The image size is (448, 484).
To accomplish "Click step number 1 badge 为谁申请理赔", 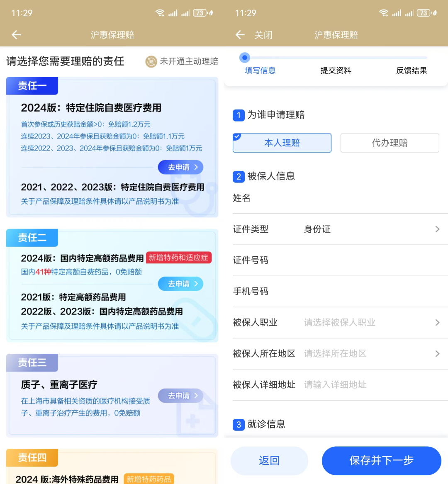I will pos(239,115).
